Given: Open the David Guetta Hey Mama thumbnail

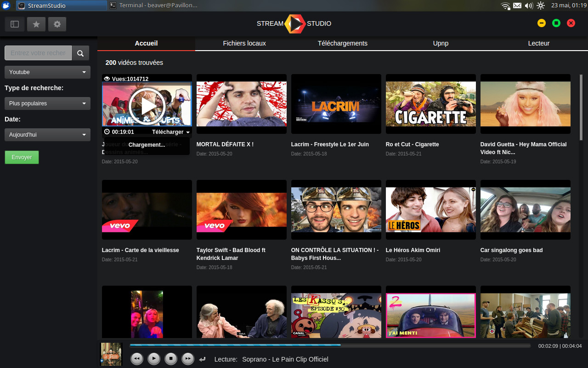Looking at the screenshot, I should tap(526, 104).
